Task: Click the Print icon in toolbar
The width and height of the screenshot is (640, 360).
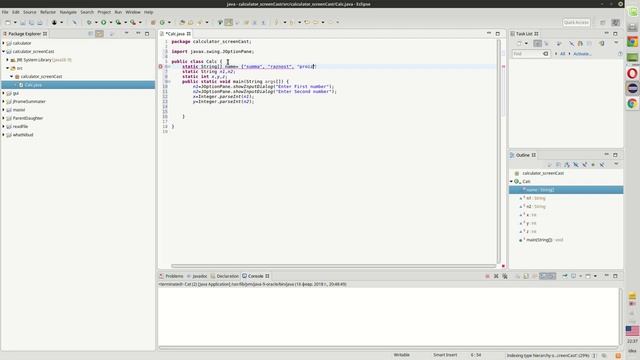Action: pyautogui.click(x=40, y=22)
